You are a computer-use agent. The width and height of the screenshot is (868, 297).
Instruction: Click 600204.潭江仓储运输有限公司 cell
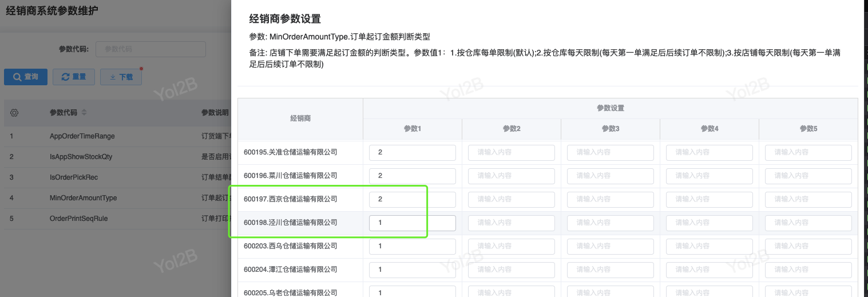[x=300, y=270]
